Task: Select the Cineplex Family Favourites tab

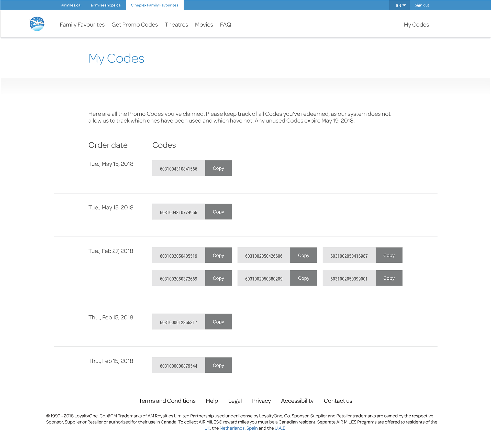Action: click(x=154, y=5)
